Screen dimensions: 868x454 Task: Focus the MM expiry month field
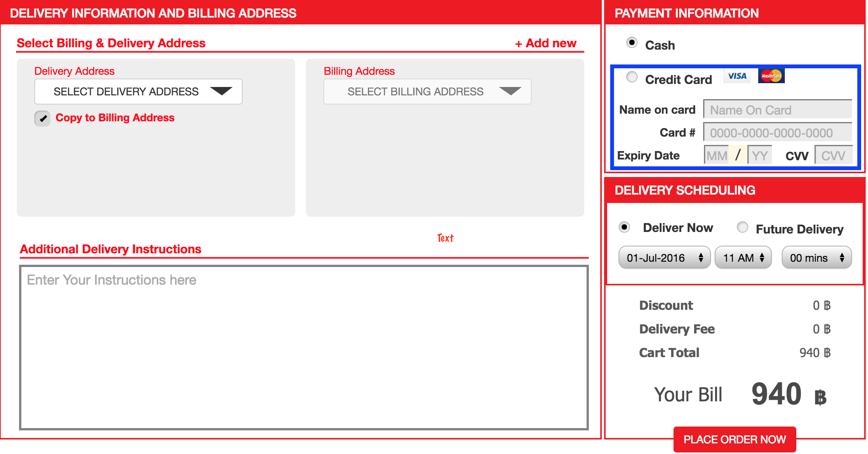coord(716,155)
